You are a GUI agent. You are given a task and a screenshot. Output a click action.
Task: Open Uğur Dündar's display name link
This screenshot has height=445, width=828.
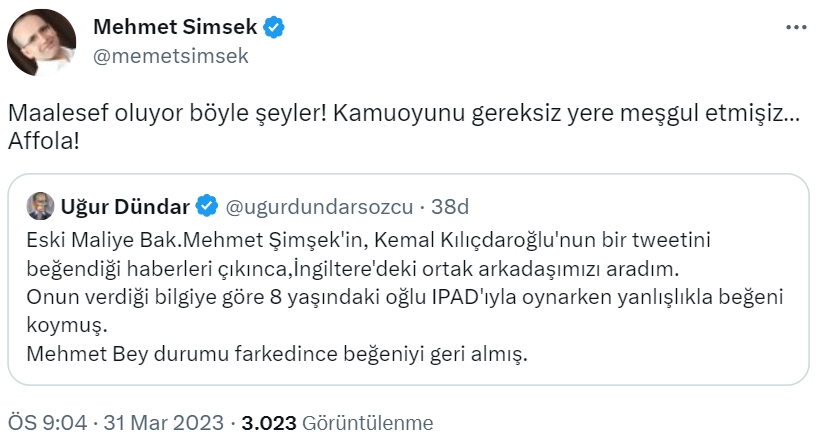click(126, 207)
